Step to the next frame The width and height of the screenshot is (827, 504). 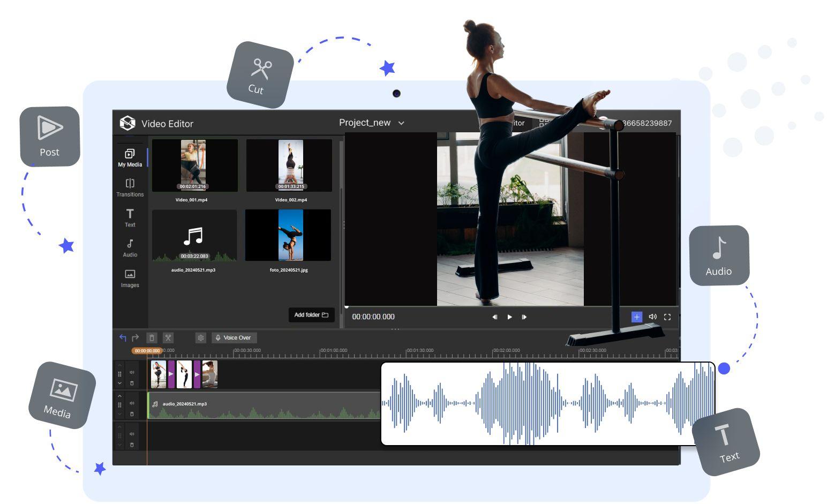click(x=524, y=317)
